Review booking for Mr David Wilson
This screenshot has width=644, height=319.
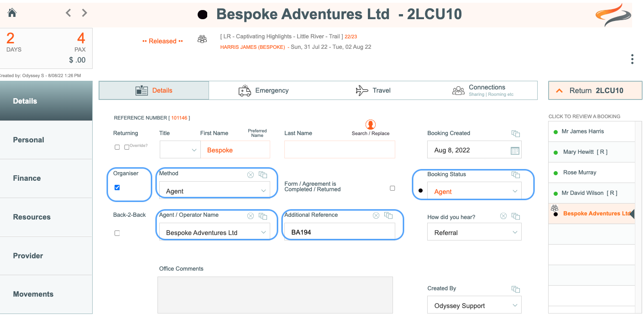click(592, 193)
